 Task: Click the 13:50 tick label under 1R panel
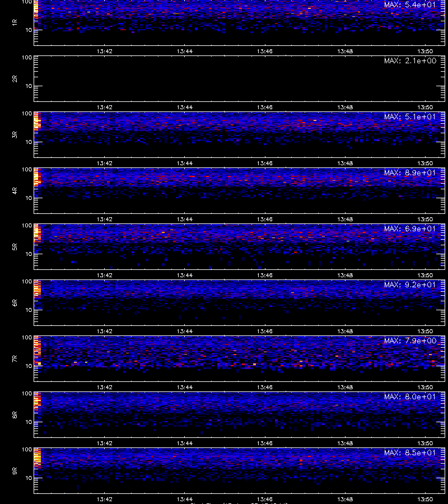coord(425,51)
